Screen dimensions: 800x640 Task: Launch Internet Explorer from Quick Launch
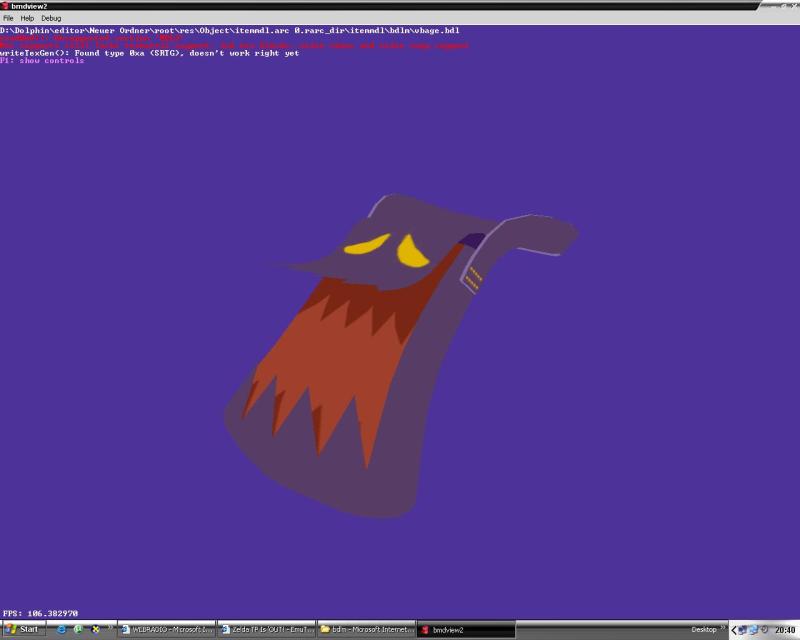coord(61,630)
